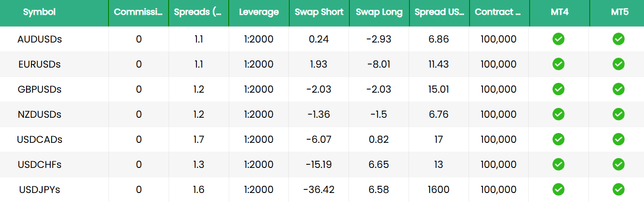Select the MT5 column header
This screenshot has height=210, width=644.
(619, 13)
